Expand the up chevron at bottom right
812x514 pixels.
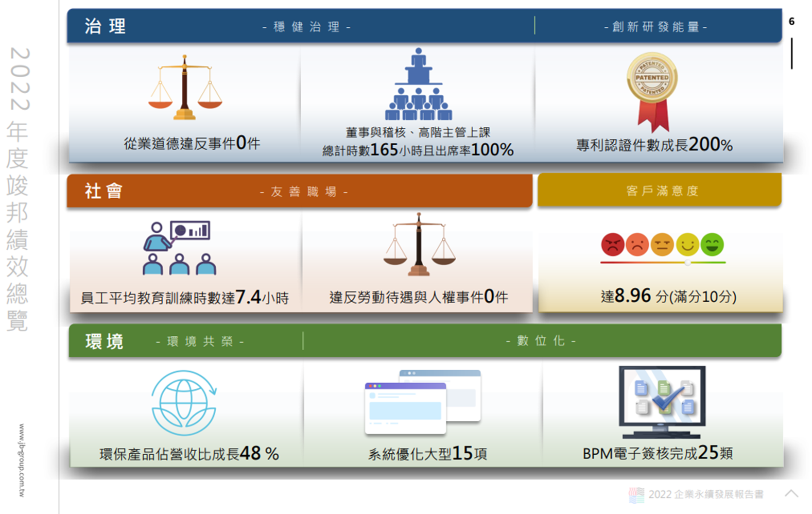791,493
